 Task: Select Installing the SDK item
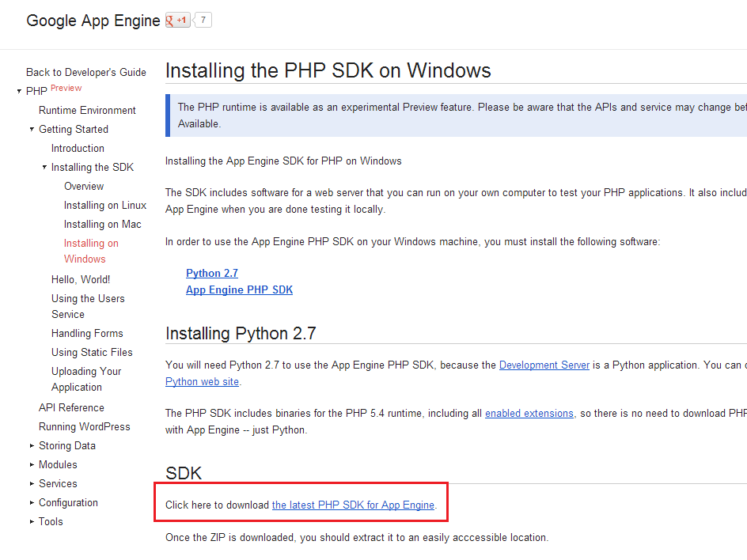point(93,168)
